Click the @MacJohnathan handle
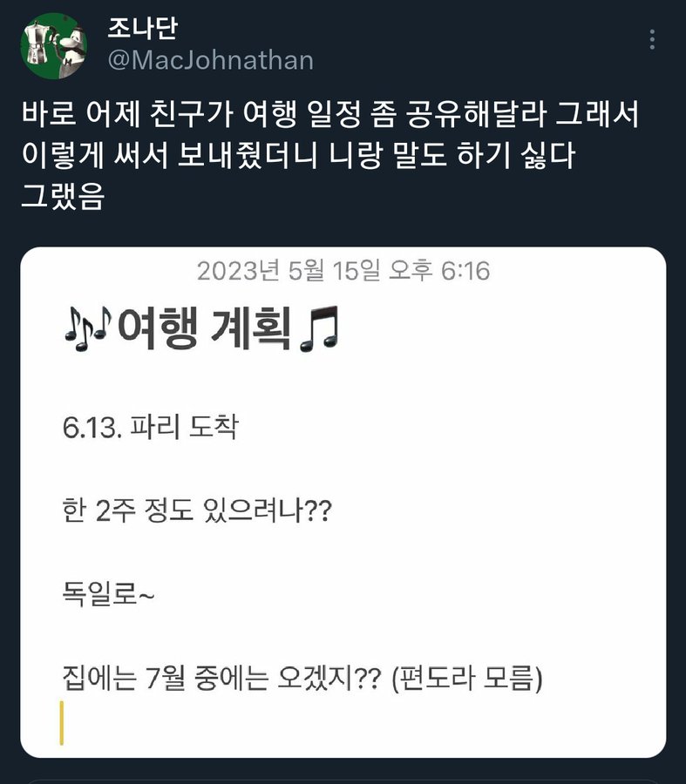Screen dimensions: 686x784 [x=210, y=60]
